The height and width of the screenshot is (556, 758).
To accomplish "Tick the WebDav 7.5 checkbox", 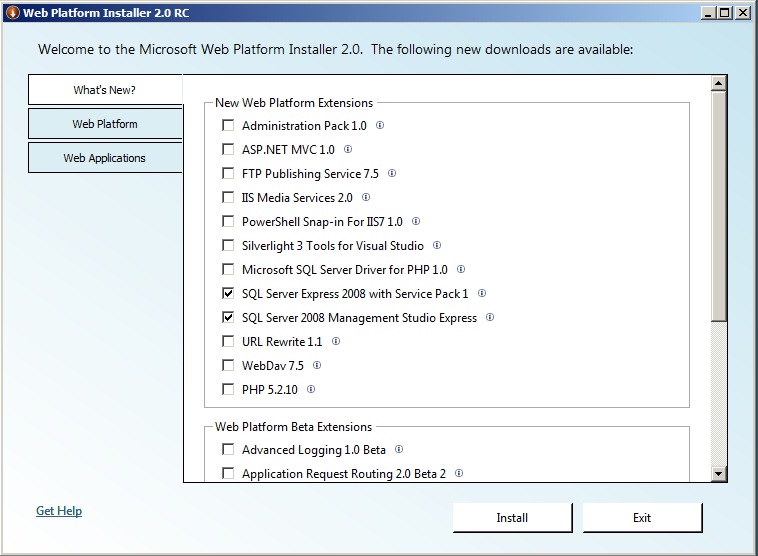I will point(228,365).
